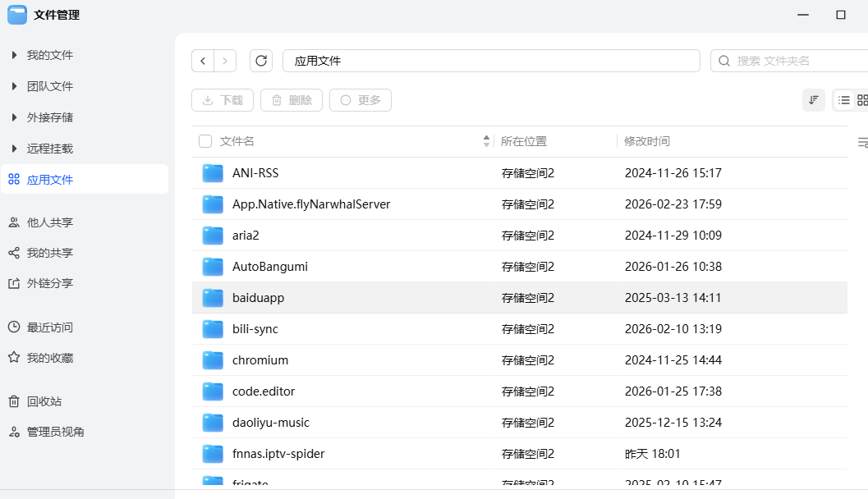Viewport: 868px width, 499px height.
Task: Select the code.editor folder name
Action: coord(264,391)
